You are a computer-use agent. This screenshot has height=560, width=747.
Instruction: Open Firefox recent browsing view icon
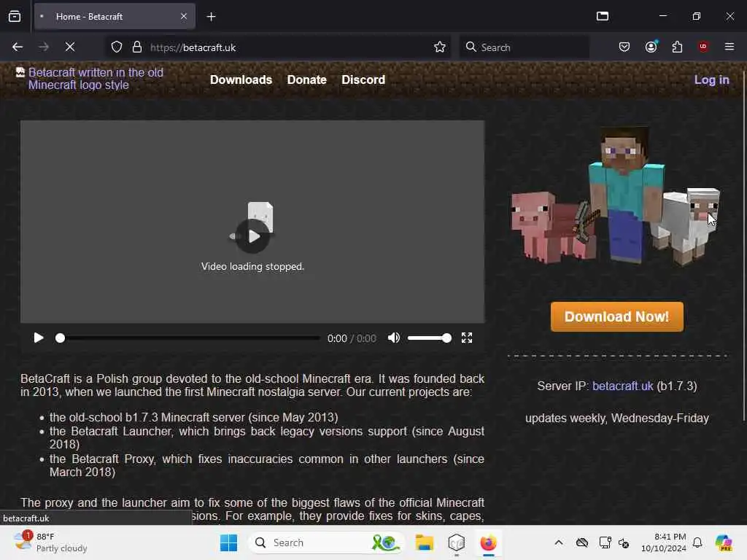point(15,17)
